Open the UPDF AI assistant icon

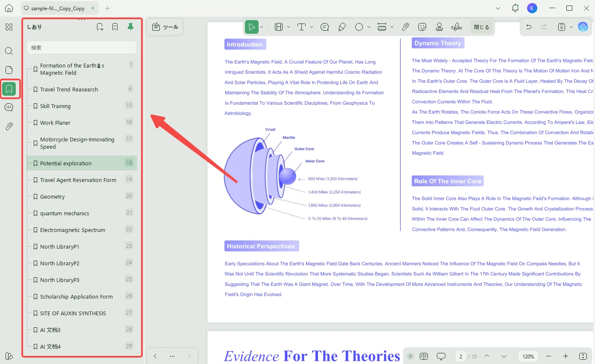click(x=583, y=27)
